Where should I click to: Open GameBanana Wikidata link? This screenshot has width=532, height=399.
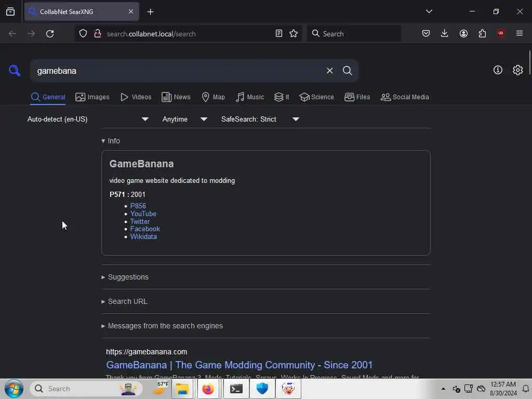coord(143,237)
